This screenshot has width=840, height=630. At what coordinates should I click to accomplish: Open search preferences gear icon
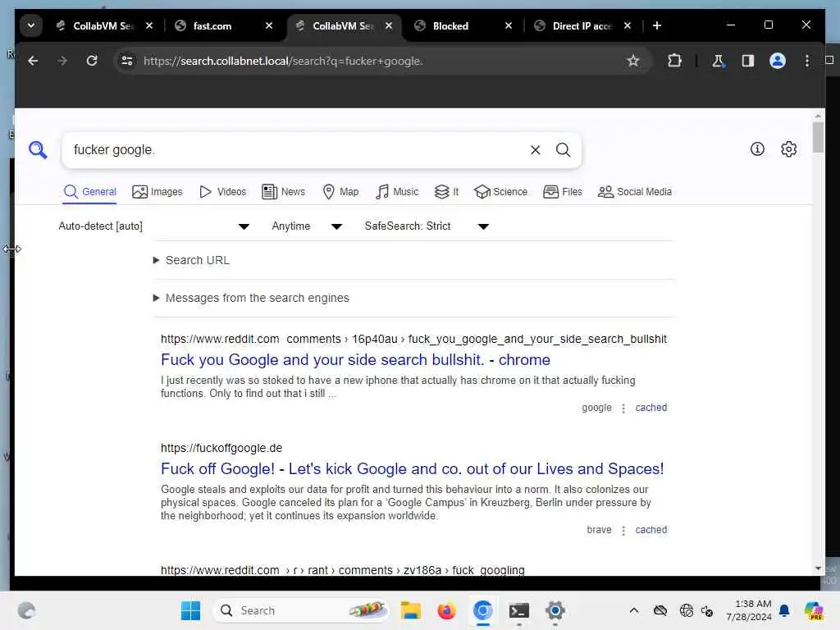[x=788, y=149]
